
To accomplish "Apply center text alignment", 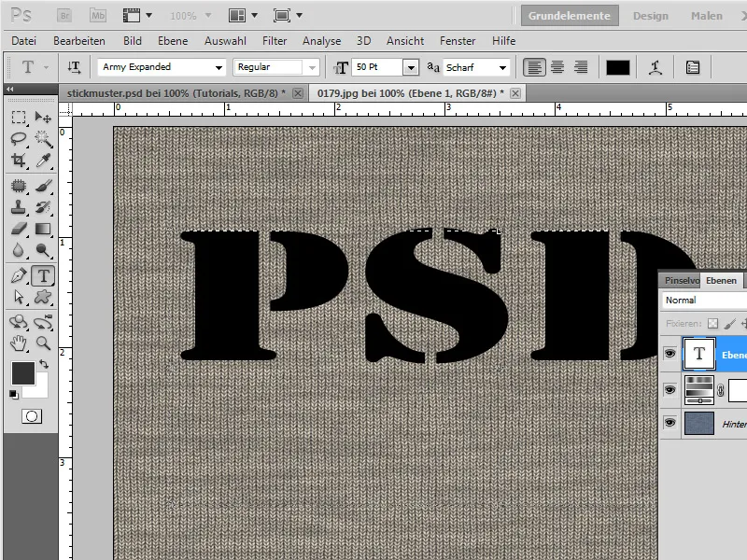I will point(556,67).
